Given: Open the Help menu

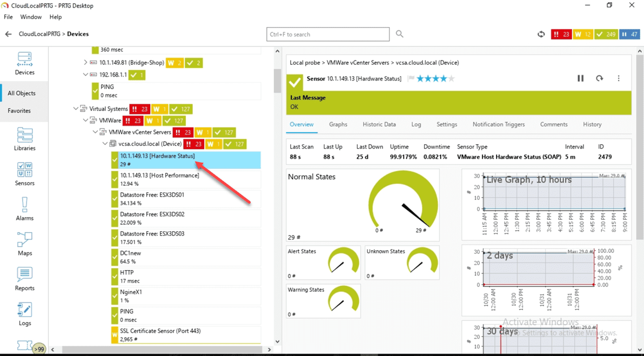Looking at the screenshot, I should point(56,17).
